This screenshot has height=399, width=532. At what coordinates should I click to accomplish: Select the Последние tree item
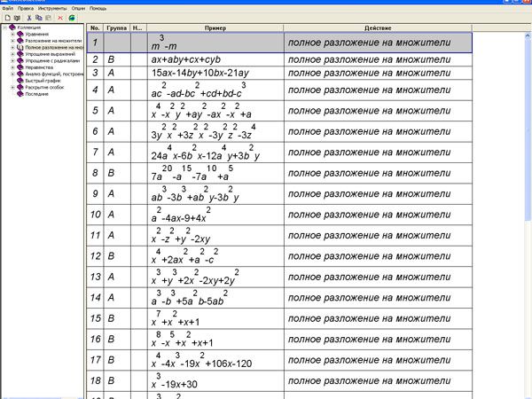[x=36, y=93]
